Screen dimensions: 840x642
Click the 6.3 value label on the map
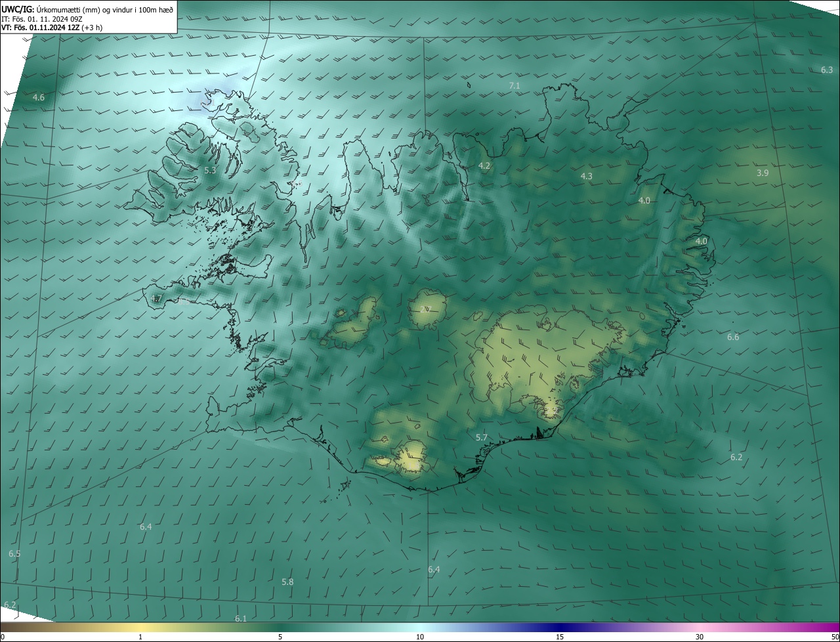pos(827,70)
